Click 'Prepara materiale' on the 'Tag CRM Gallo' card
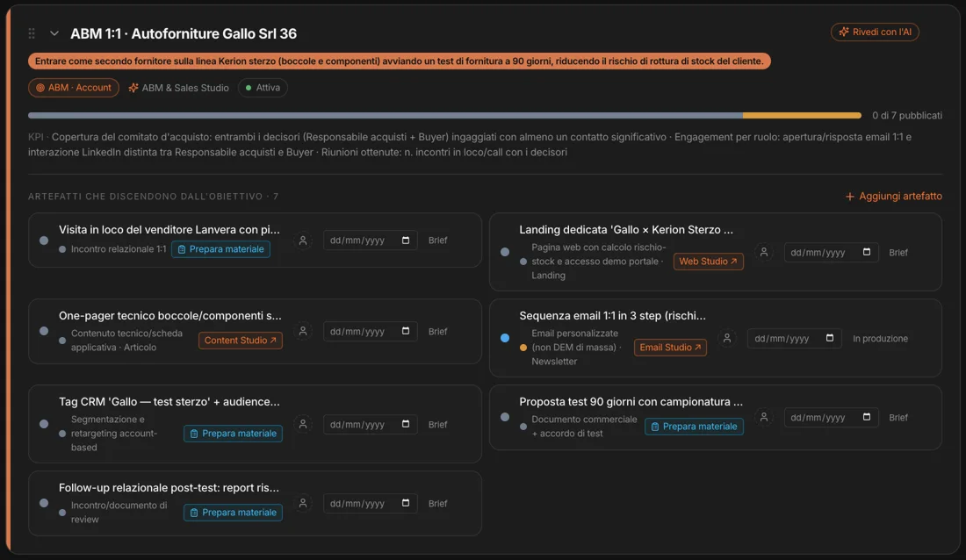 233,433
